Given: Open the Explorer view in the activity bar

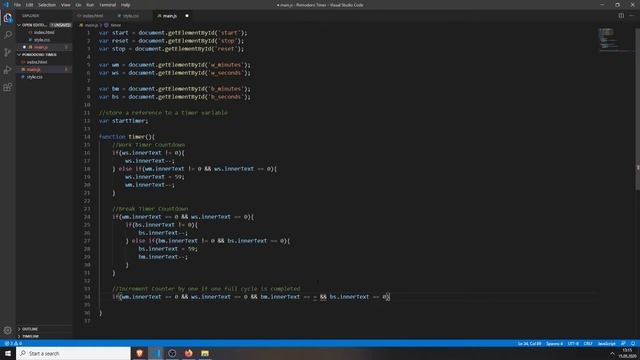Looking at the screenshot, I should pos(8,18).
